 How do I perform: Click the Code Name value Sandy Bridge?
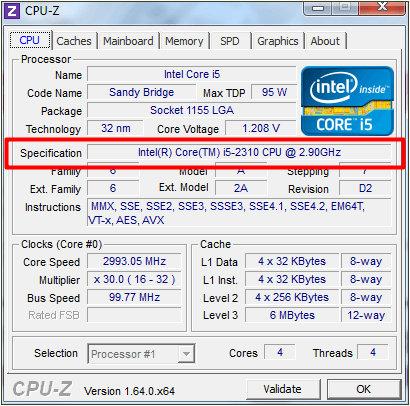[142, 92]
